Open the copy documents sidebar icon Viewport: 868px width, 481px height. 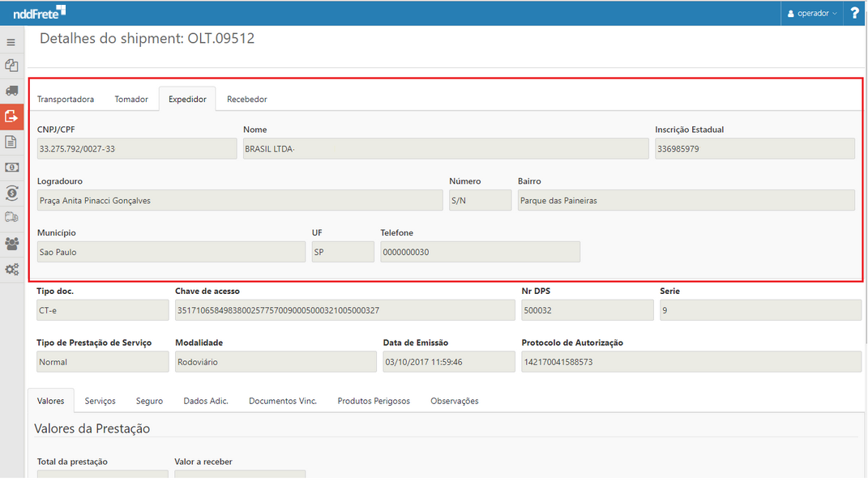(x=11, y=66)
